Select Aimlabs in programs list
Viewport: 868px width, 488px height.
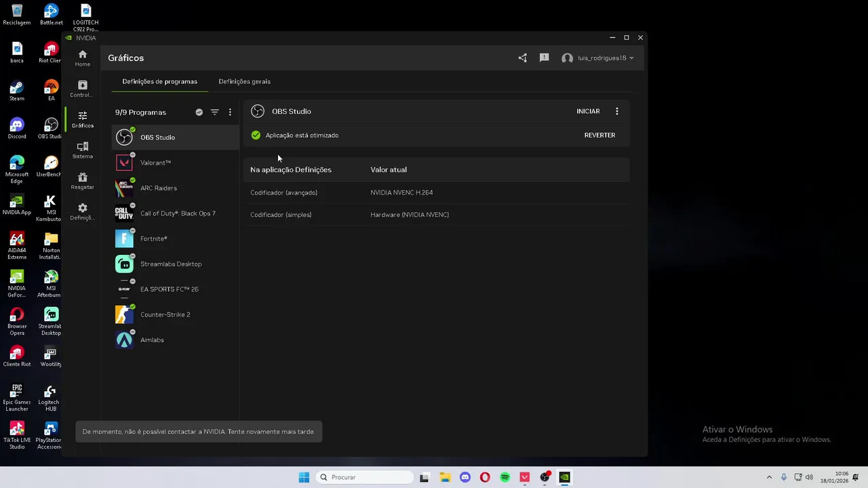point(176,340)
